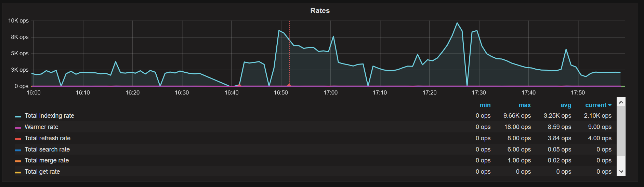
Task: Show only Total search rate series
Action: (x=47, y=149)
